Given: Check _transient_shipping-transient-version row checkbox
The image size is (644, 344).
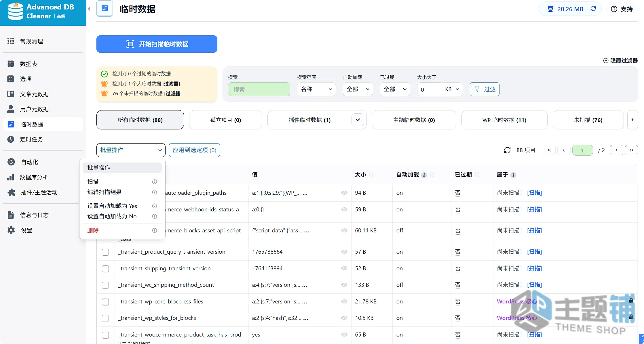Looking at the screenshot, I should 105,269.
